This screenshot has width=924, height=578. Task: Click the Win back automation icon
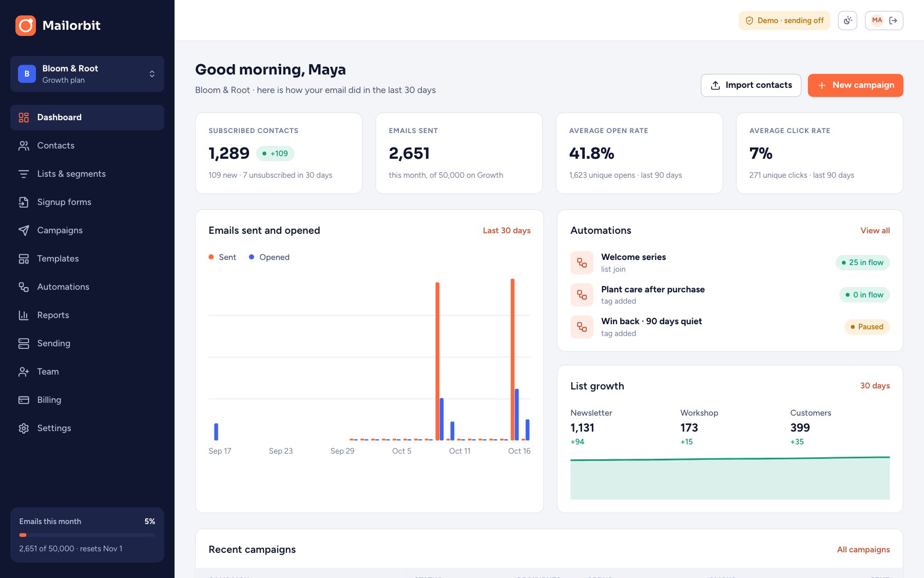582,327
